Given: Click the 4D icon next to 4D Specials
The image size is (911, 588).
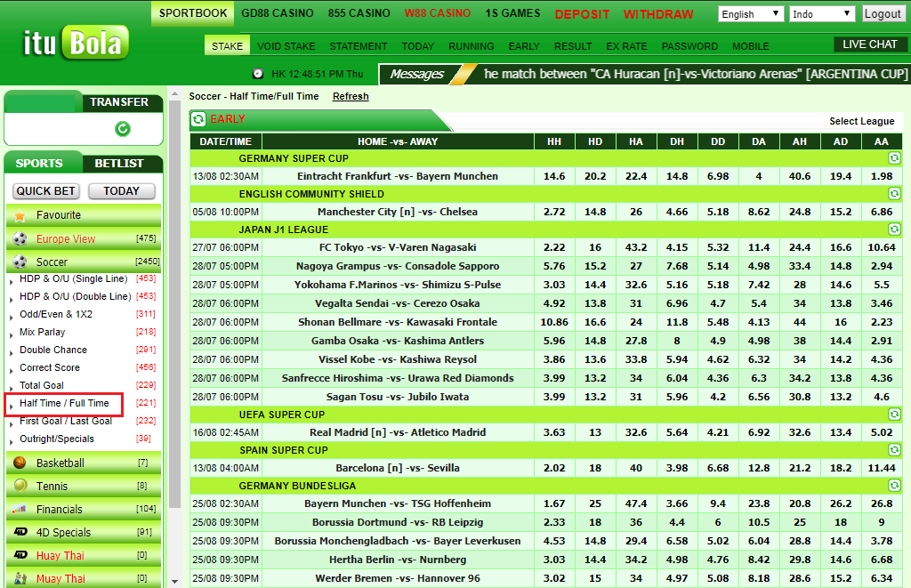Looking at the screenshot, I should (x=20, y=532).
